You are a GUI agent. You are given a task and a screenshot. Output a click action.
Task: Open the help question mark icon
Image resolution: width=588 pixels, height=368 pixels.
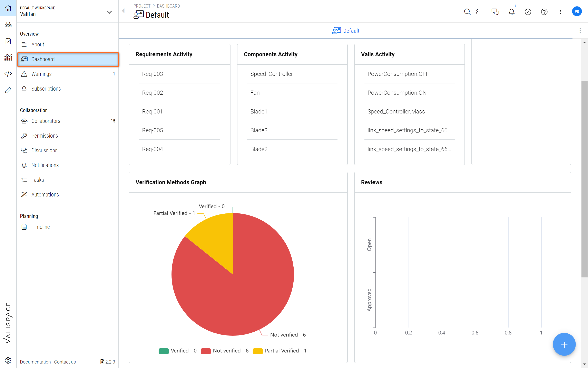(x=544, y=12)
